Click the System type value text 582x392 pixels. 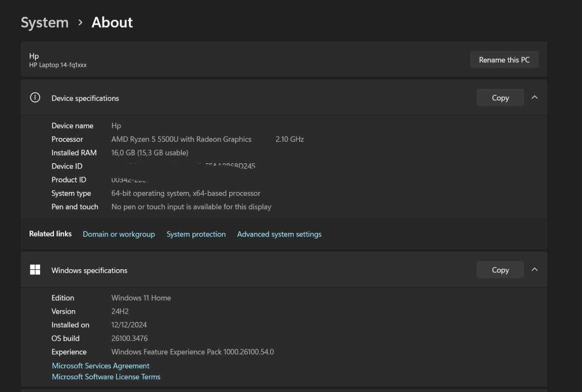coord(186,193)
